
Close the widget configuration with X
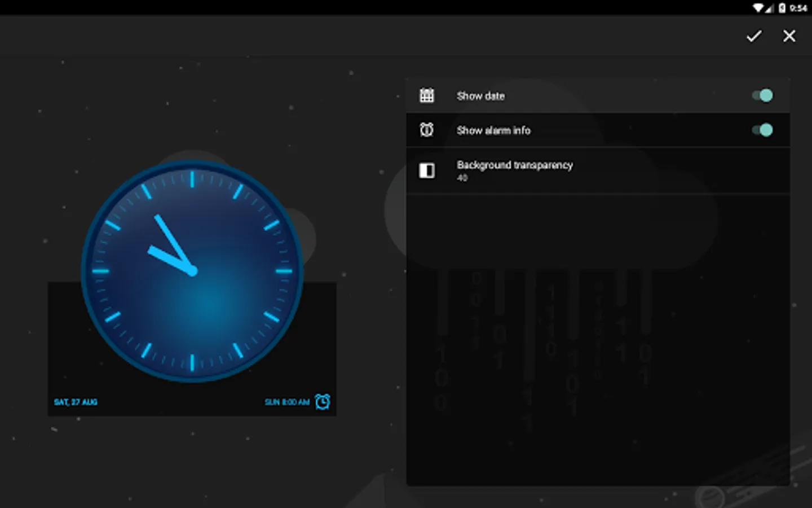coord(789,36)
